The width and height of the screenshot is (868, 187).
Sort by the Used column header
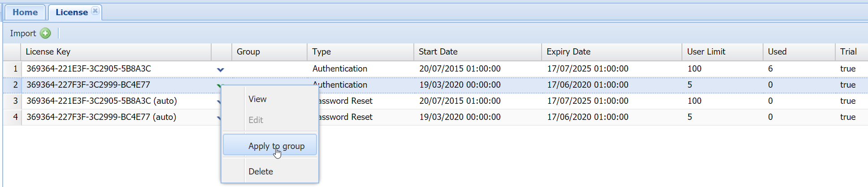click(777, 52)
